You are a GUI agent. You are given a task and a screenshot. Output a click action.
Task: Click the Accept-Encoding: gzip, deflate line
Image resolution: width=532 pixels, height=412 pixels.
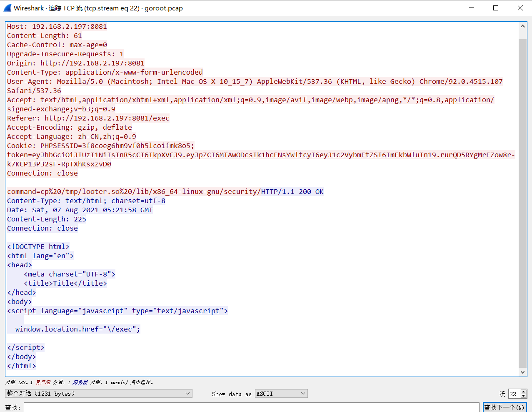70,127
